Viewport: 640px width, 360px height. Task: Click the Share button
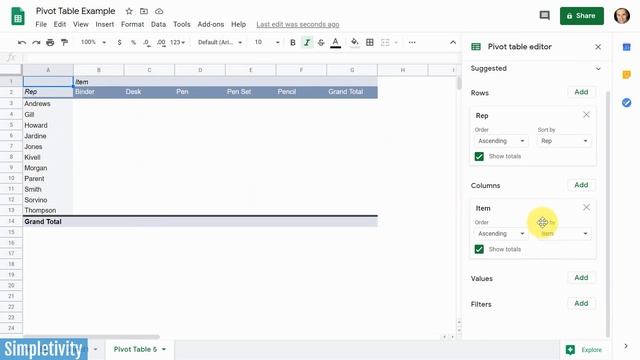coord(582,16)
